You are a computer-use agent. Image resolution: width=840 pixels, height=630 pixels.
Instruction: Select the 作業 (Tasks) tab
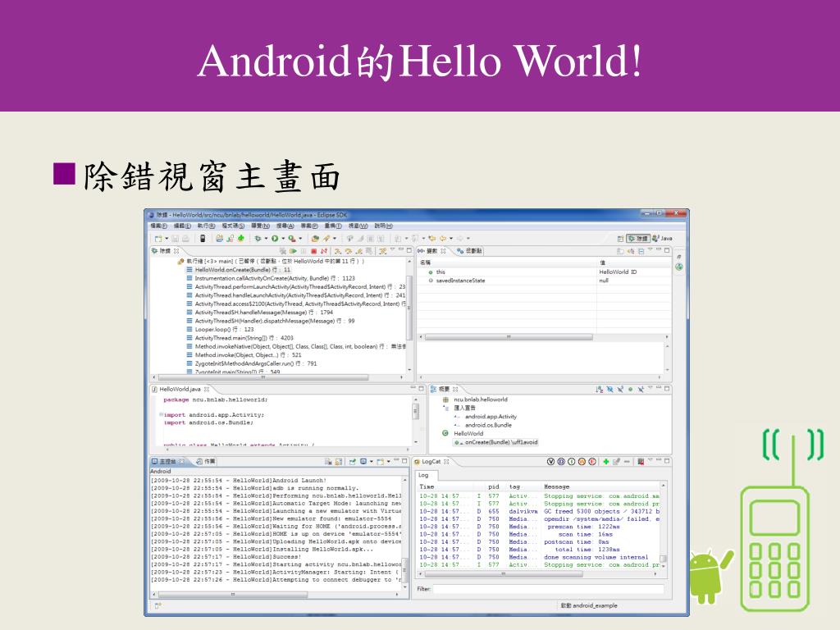[206, 461]
